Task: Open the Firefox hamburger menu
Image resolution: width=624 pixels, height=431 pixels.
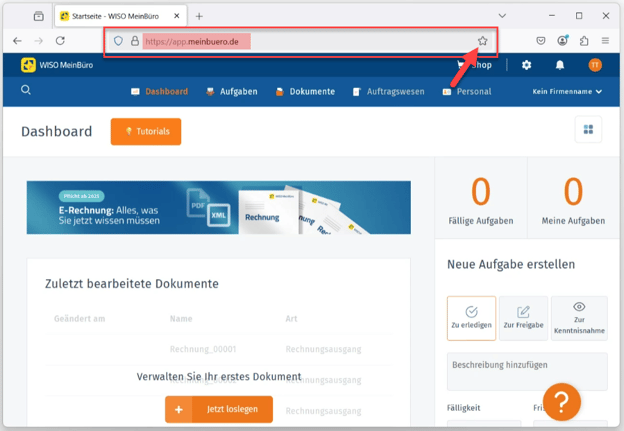Action: (x=605, y=41)
